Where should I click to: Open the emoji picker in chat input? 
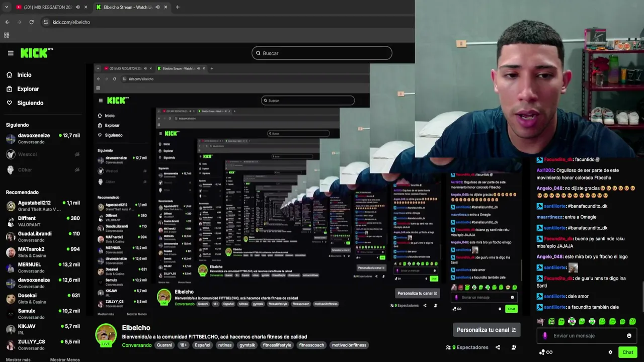tap(629, 336)
